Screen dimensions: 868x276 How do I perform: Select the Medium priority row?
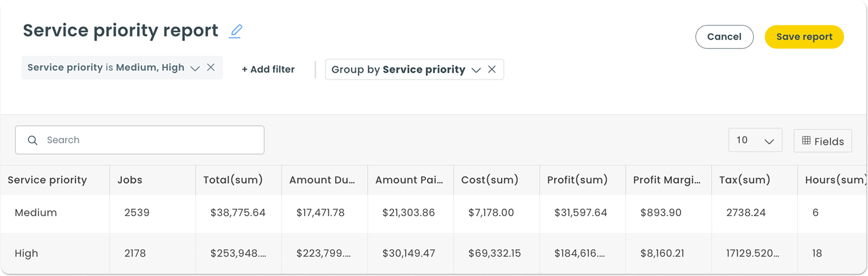434,213
